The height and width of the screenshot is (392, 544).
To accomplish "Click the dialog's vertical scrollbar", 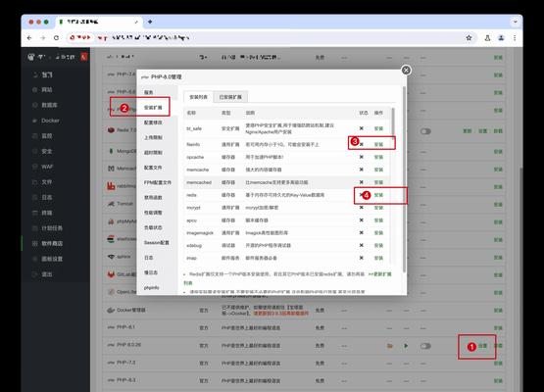I will (404, 179).
